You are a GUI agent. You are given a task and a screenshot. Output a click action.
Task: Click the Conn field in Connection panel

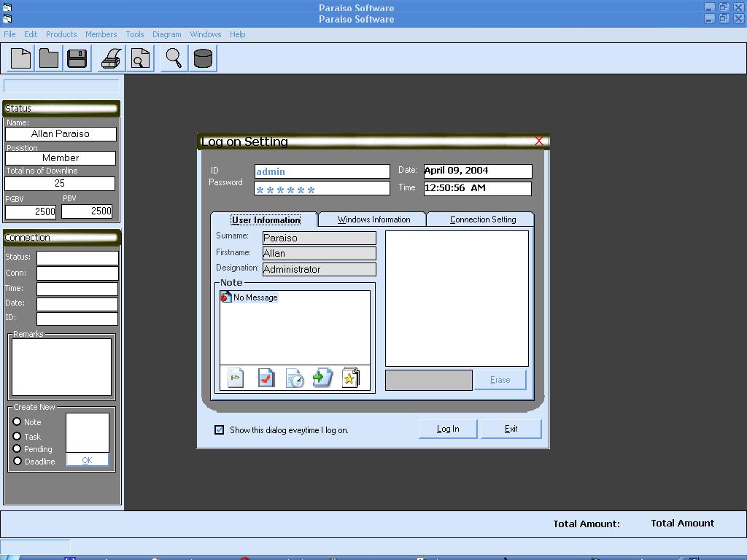[x=77, y=273]
